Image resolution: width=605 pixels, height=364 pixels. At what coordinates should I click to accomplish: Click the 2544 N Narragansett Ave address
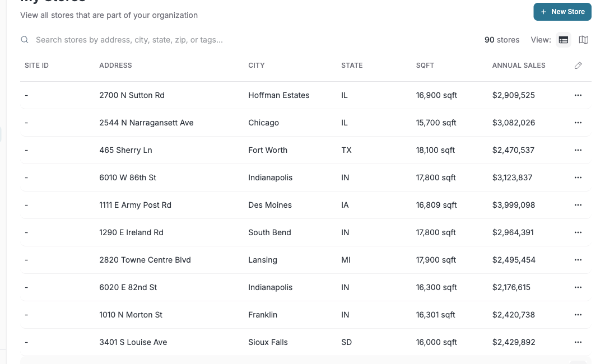[x=147, y=123]
